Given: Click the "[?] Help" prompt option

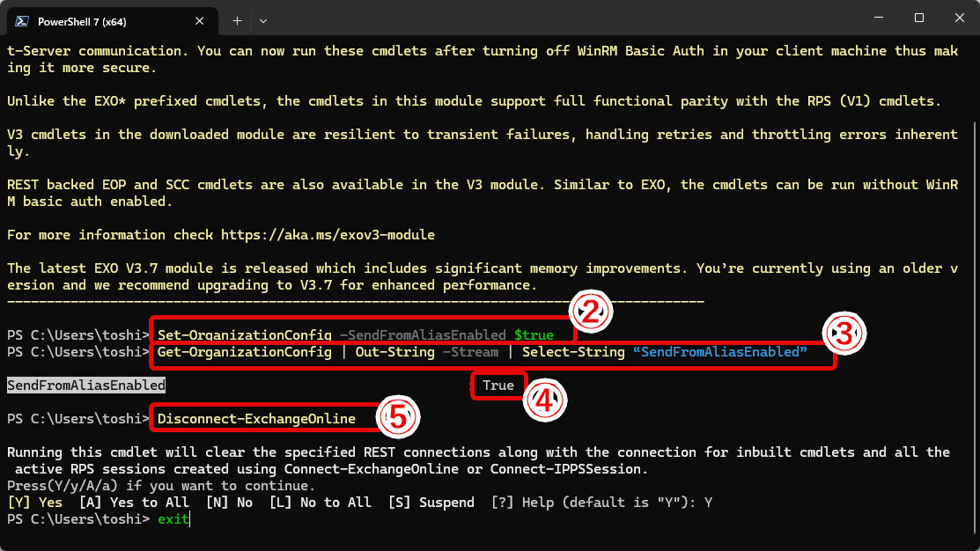Looking at the screenshot, I should [x=522, y=503].
